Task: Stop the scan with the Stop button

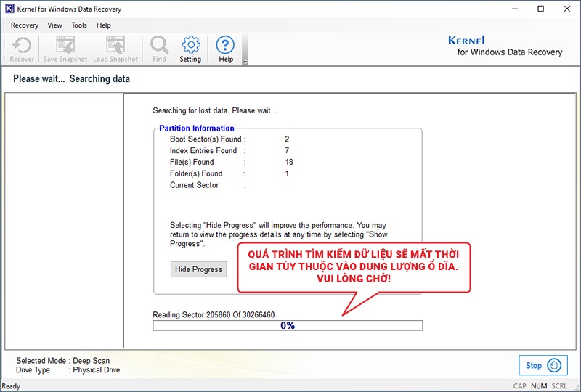Action: tap(543, 365)
